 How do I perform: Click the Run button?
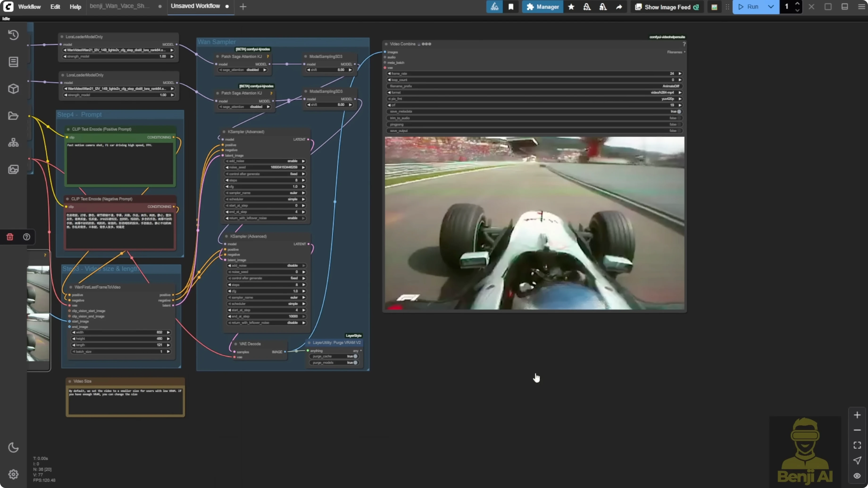752,7
